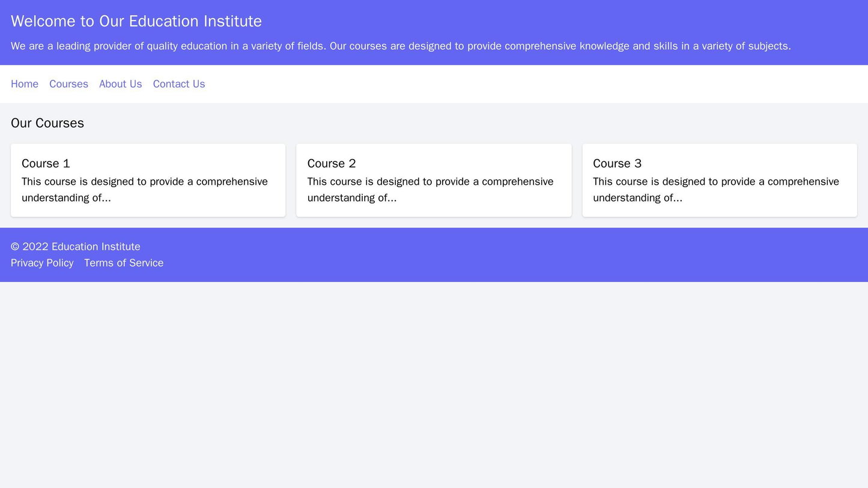Navigate to About Us
The width and height of the screenshot is (868, 488).
tap(120, 84)
